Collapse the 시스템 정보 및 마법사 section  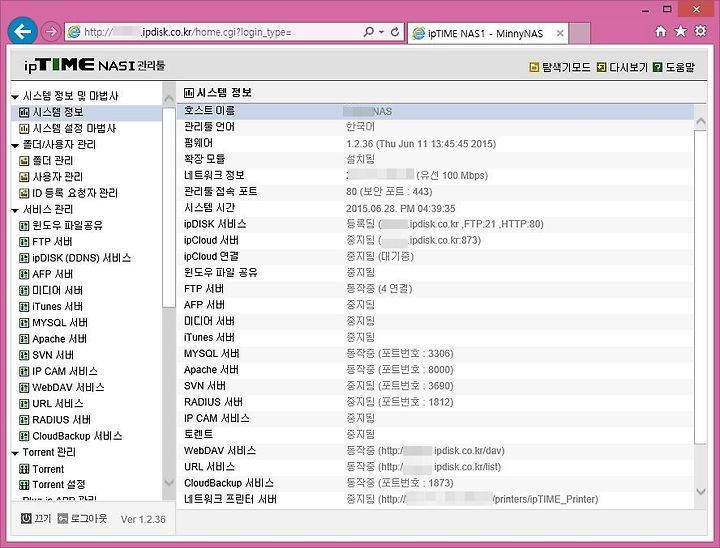(15, 97)
